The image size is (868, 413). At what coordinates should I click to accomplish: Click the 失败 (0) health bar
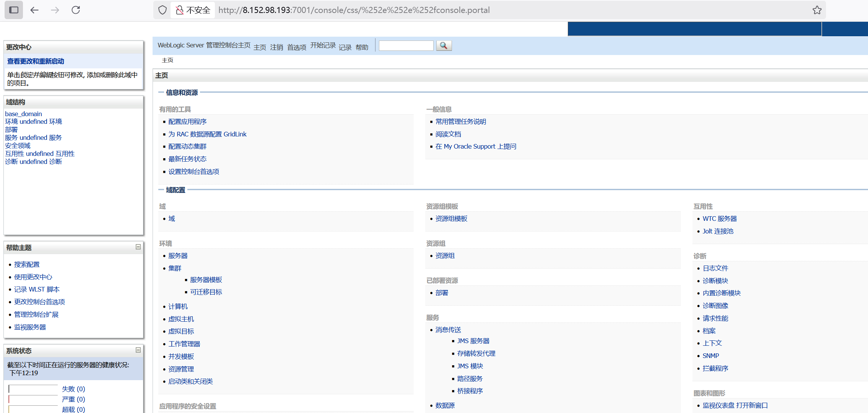(x=33, y=389)
